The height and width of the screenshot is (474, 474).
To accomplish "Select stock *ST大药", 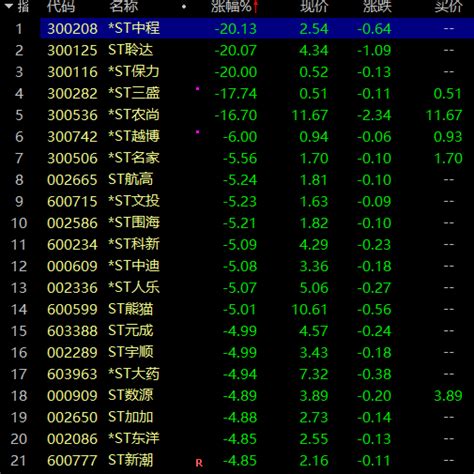I will 134,374.
